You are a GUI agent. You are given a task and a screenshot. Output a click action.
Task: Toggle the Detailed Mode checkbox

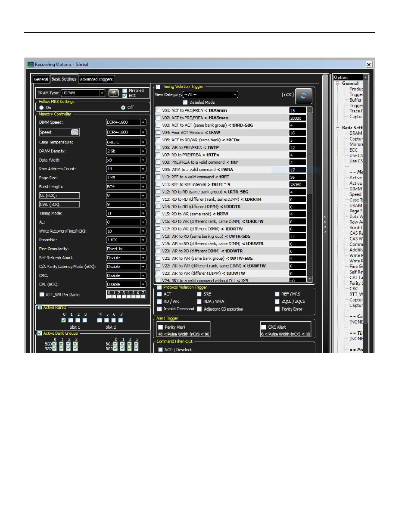point(185,103)
